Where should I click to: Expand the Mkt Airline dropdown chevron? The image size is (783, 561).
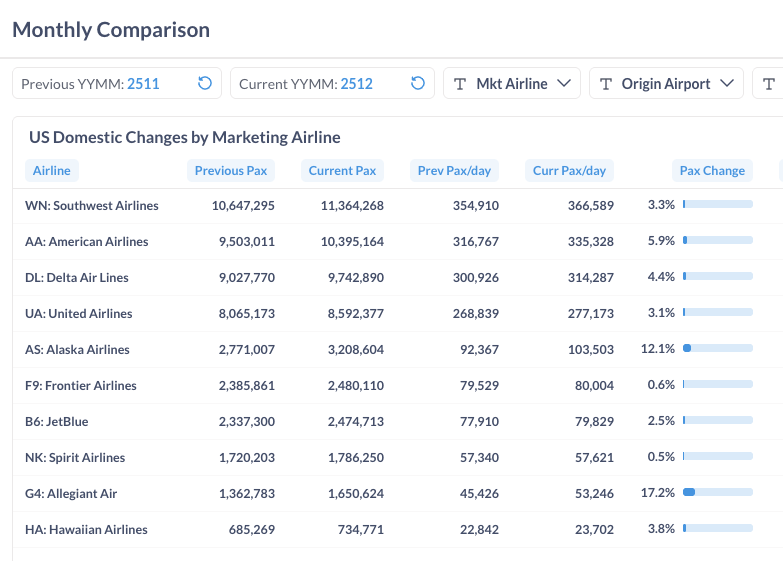(x=564, y=84)
